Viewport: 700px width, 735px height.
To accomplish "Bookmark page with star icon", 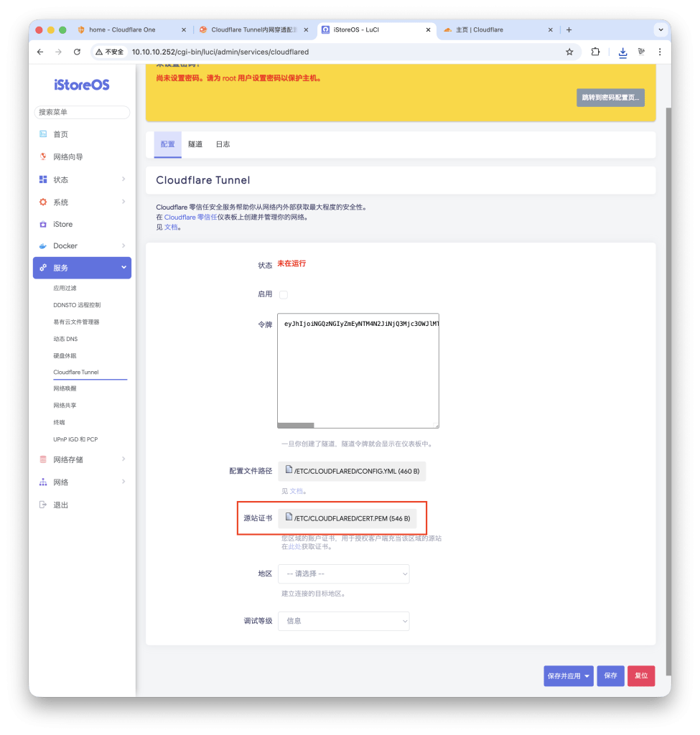I will point(569,52).
